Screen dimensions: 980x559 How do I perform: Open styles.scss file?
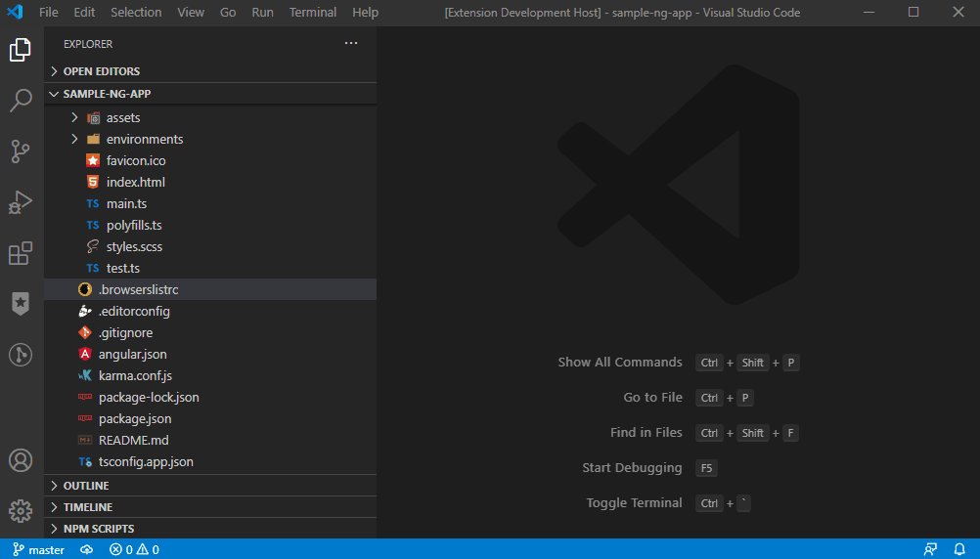pos(210,246)
